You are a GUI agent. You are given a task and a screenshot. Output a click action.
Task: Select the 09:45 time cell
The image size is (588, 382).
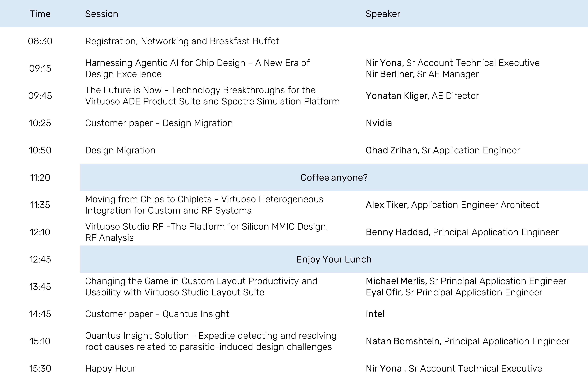click(x=40, y=96)
